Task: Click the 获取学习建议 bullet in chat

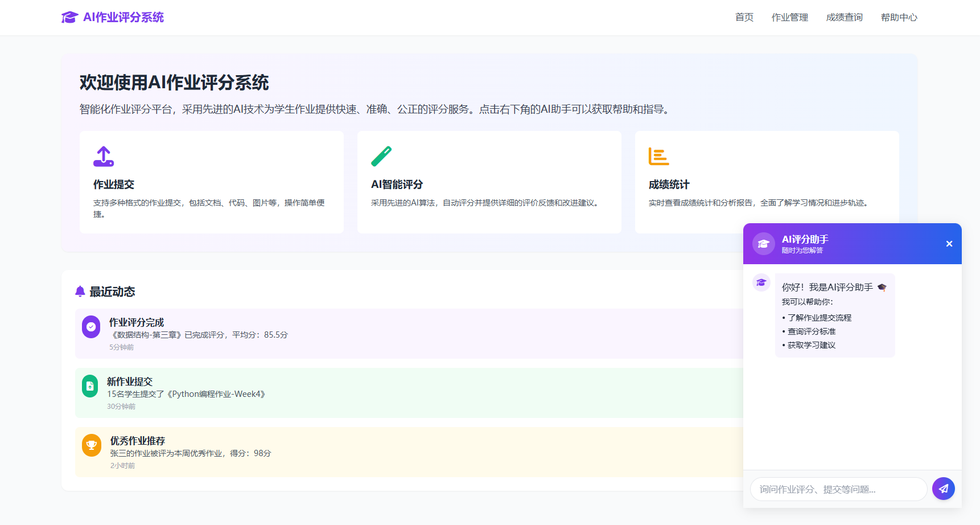Action: (x=809, y=345)
